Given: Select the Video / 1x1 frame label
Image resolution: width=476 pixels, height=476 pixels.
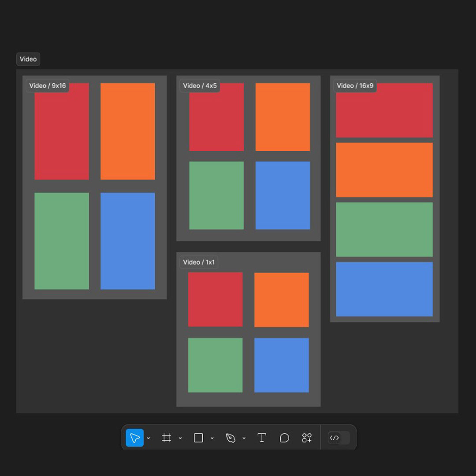Looking at the screenshot, I should pyautogui.click(x=199, y=262).
